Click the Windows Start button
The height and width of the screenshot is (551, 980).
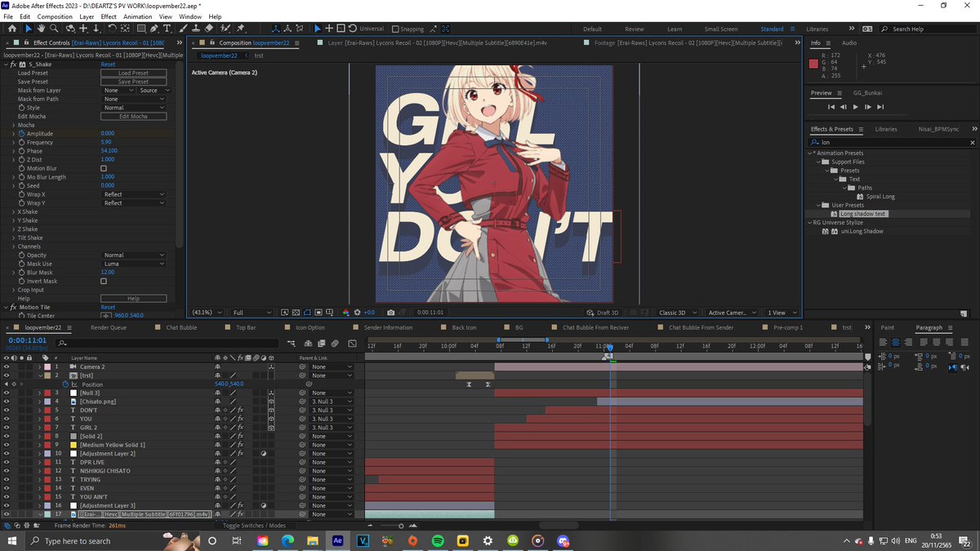[12, 540]
